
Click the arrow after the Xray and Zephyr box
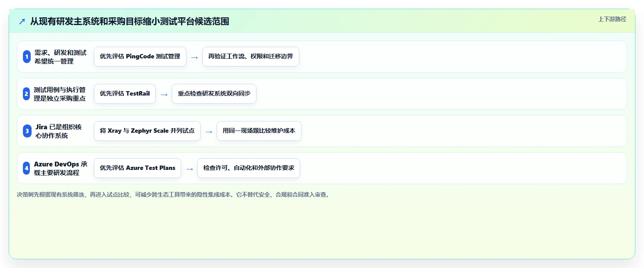point(209,131)
